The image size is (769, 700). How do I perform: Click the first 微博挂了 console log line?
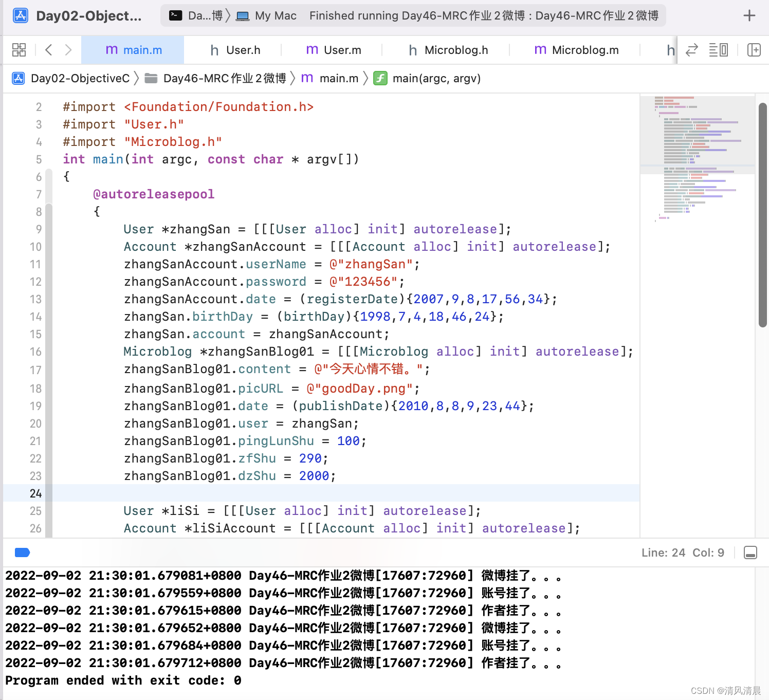tap(284, 576)
